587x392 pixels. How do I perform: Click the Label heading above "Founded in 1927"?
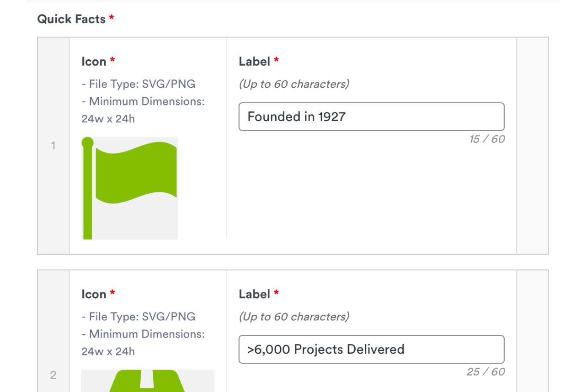(x=254, y=62)
